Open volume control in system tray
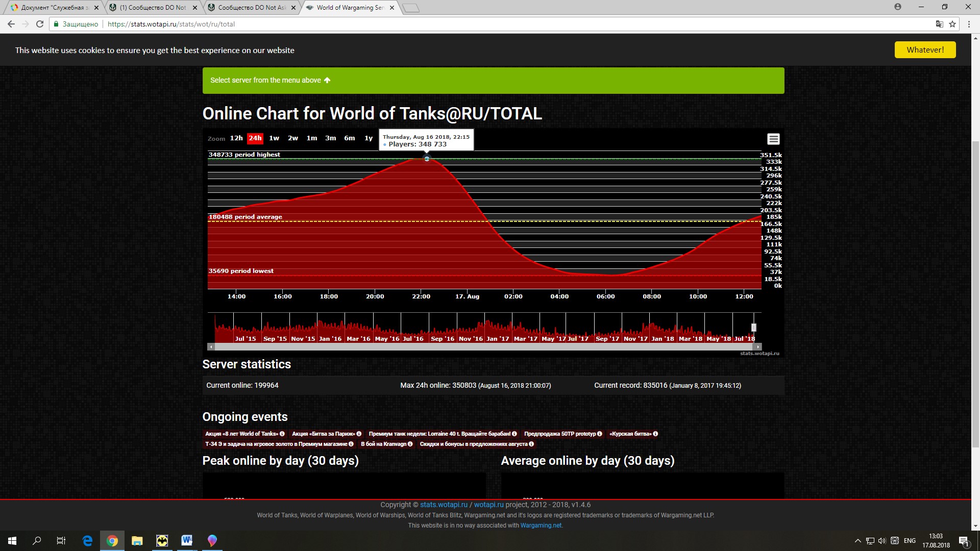Viewport: 980px width, 551px height. coord(882,541)
